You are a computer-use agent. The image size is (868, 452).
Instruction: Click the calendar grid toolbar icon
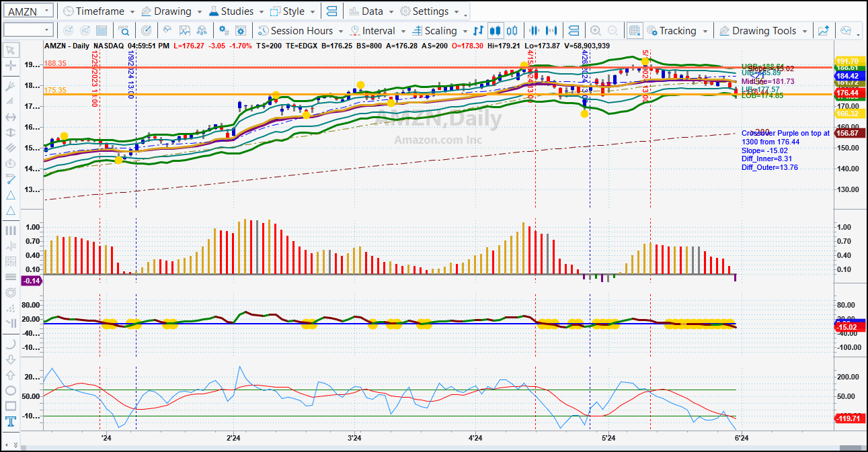(102, 31)
